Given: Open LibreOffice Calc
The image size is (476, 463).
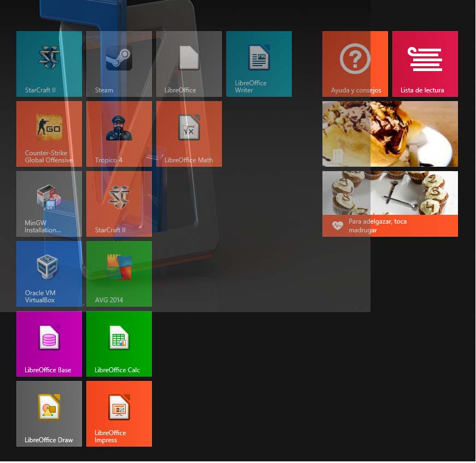Looking at the screenshot, I should 119,344.
